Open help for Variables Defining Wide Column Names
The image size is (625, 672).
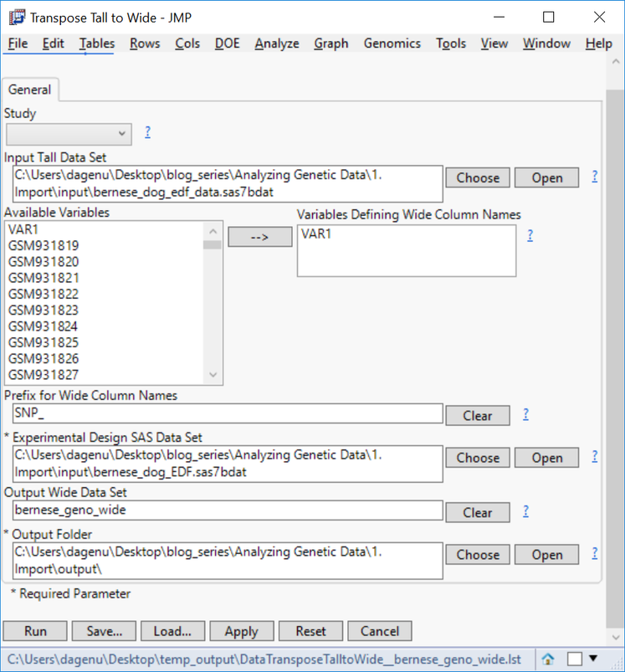(530, 235)
